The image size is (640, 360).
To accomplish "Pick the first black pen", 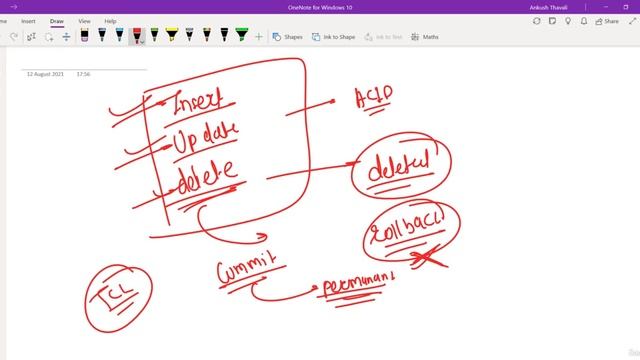I will point(102,36).
